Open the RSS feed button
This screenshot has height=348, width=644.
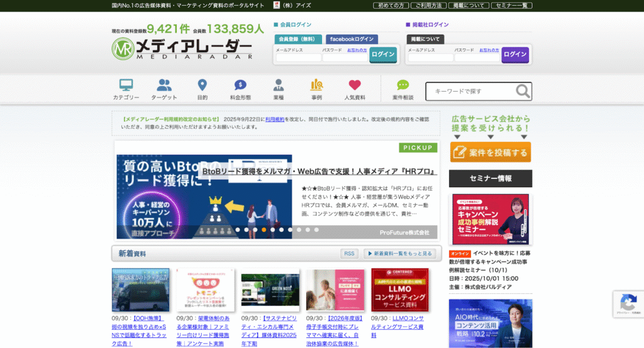[350, 254]
